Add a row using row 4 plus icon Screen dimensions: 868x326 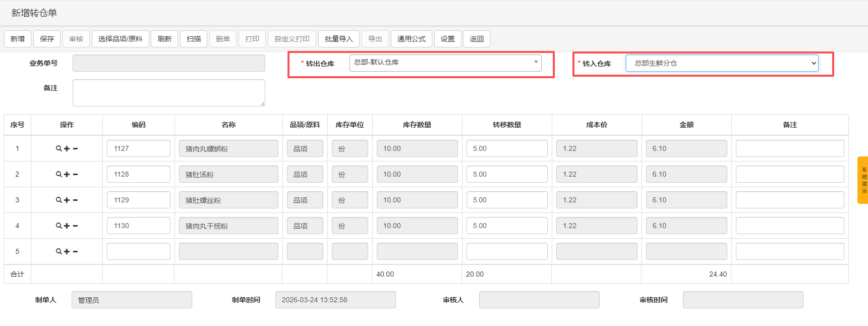(67, 226)
